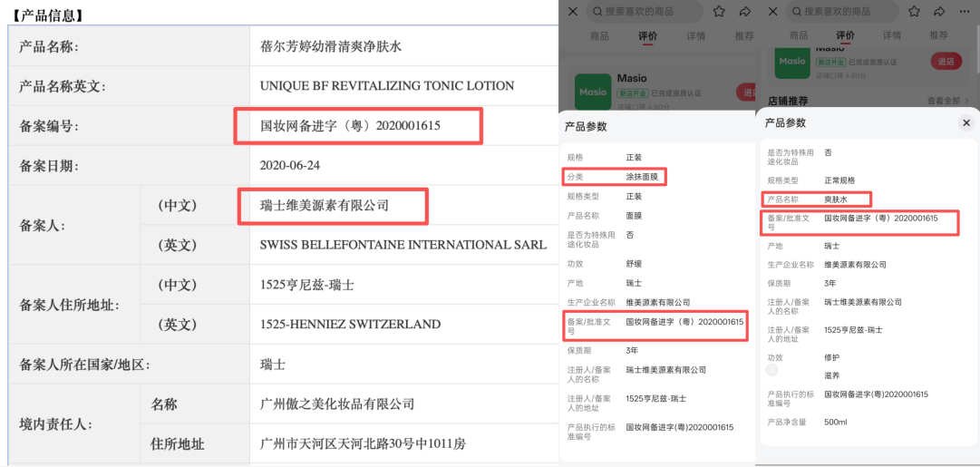Click the grey circle under 功效
The width and height of the screenshot is (980, 467).
(x=772, y=370)
